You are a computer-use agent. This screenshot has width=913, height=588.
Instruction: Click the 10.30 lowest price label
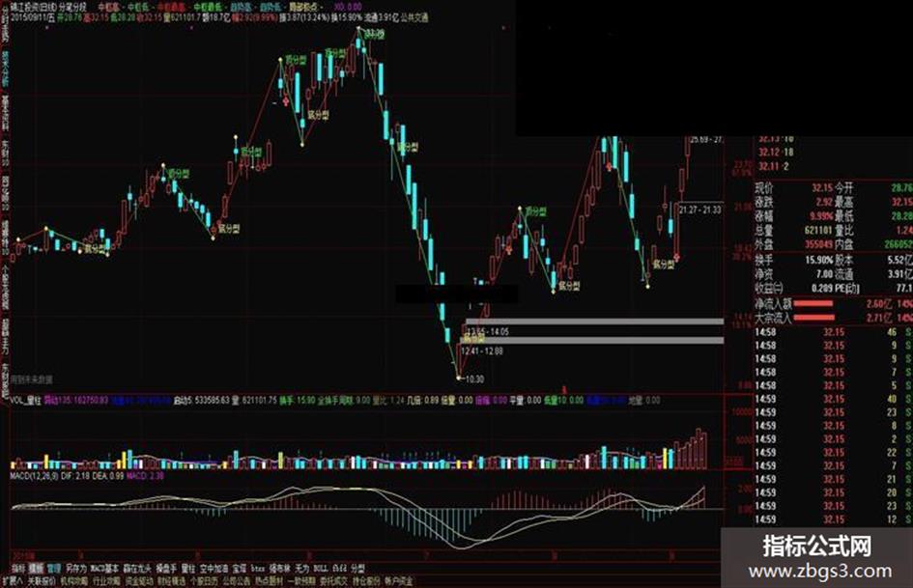click(474, 379)
